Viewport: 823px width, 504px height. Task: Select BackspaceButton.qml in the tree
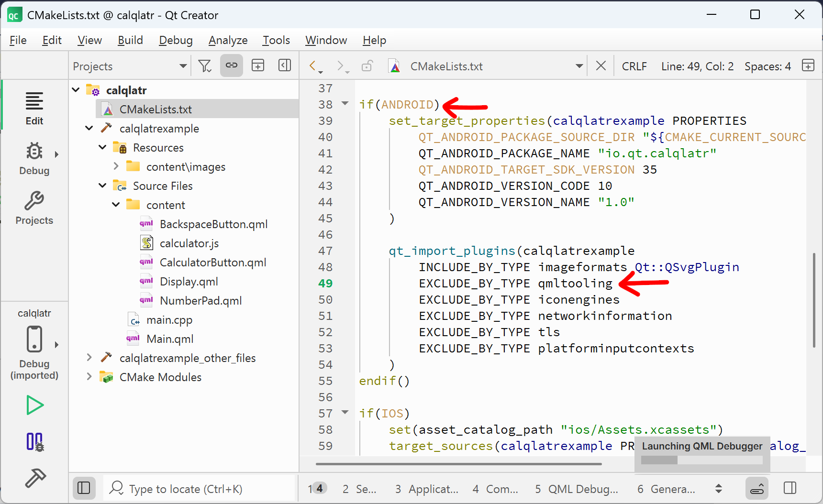(213, 224)
